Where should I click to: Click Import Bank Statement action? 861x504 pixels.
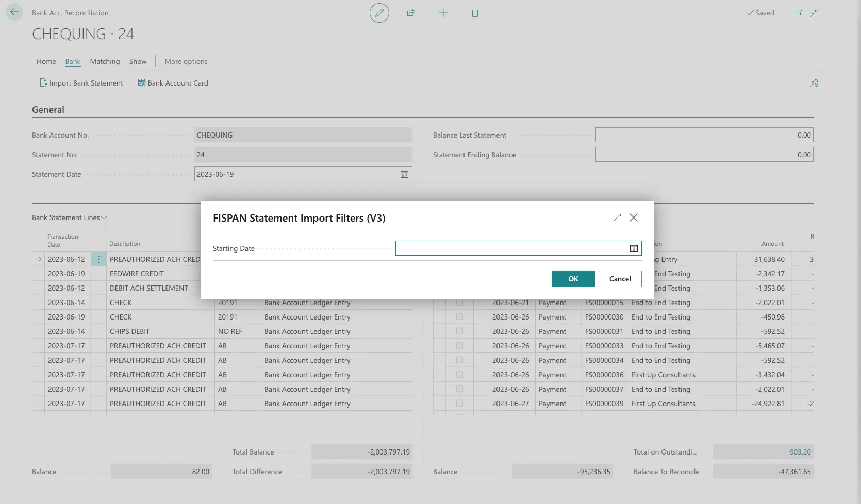click(81, 83)
